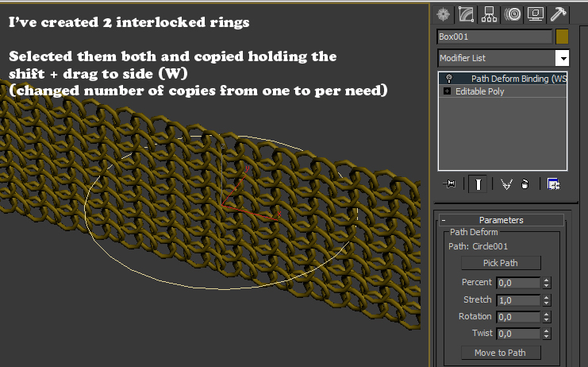
Task: Open the Display panel tab
Action: pos(535,14)
